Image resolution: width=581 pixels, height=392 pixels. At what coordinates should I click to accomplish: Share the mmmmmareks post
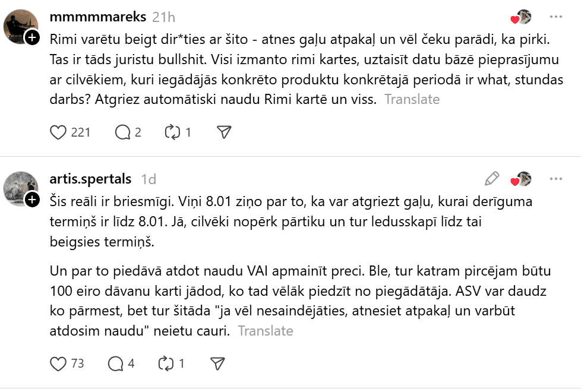(x=224, y=132)
